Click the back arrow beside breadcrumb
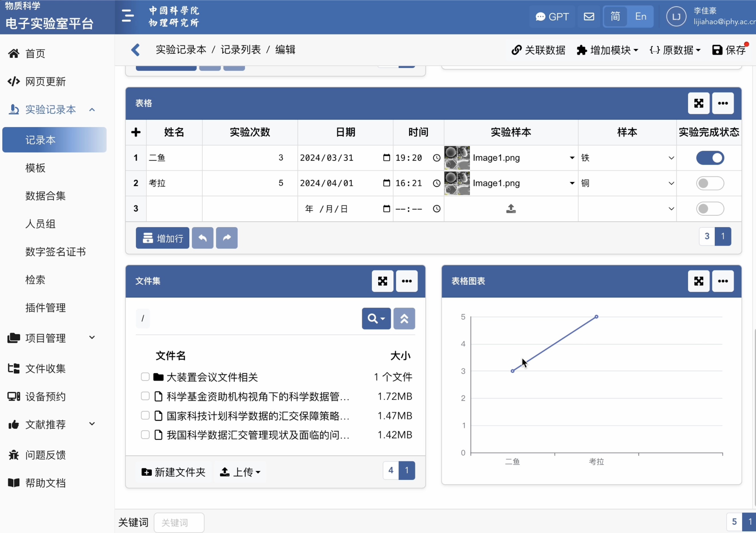Screen dimensions: 756x533 point(135,50)
